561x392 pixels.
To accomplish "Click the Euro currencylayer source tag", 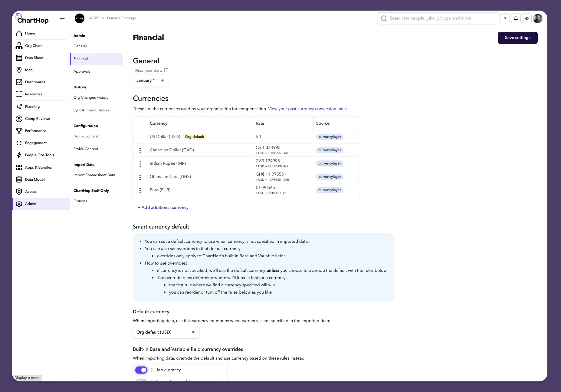I will (330, 190).
